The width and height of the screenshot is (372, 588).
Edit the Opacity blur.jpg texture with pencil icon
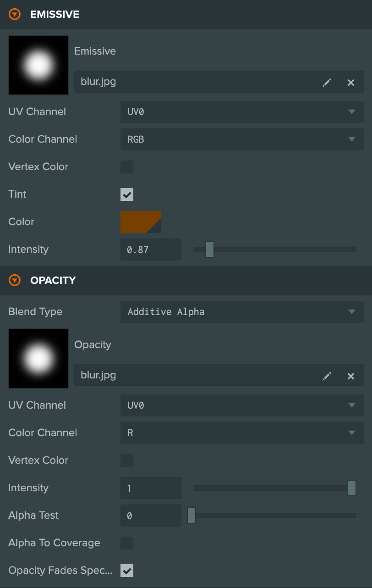(x=327, y=376)
